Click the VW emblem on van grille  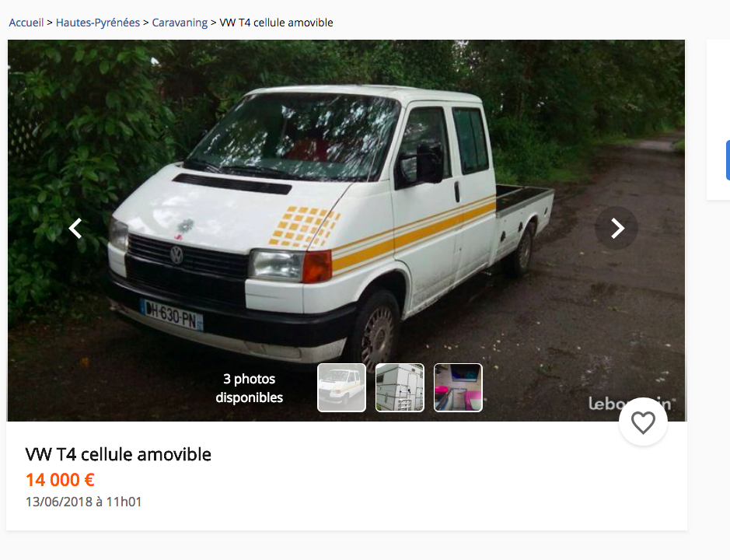click(176, 255)
